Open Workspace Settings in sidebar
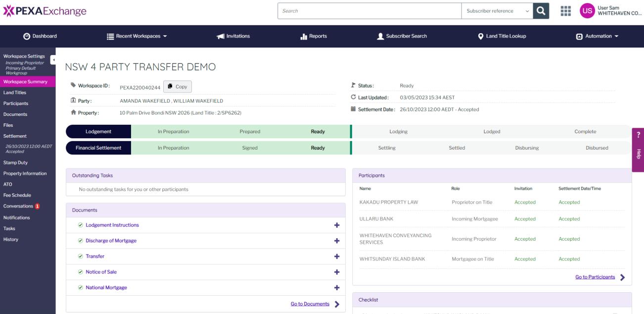644x314 pixels. 24,56
